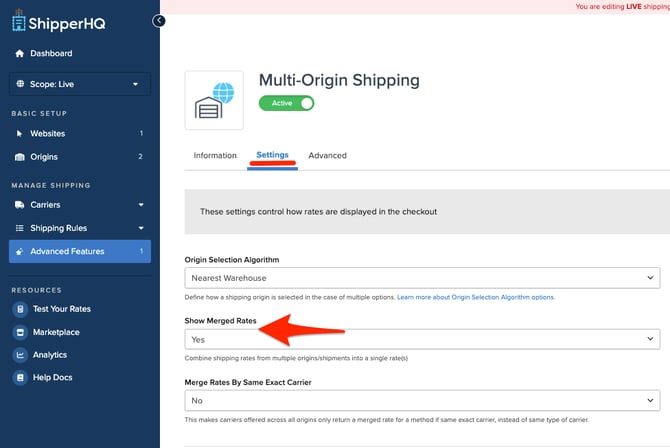
Task: Click the Marketplace store icon
Action: point(19,332)
